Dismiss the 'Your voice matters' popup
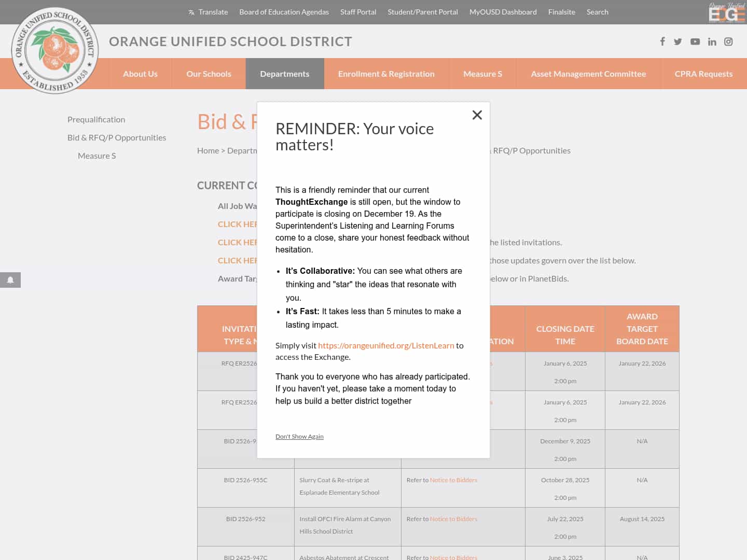The image size is (747, 560). tap(477, 115)
